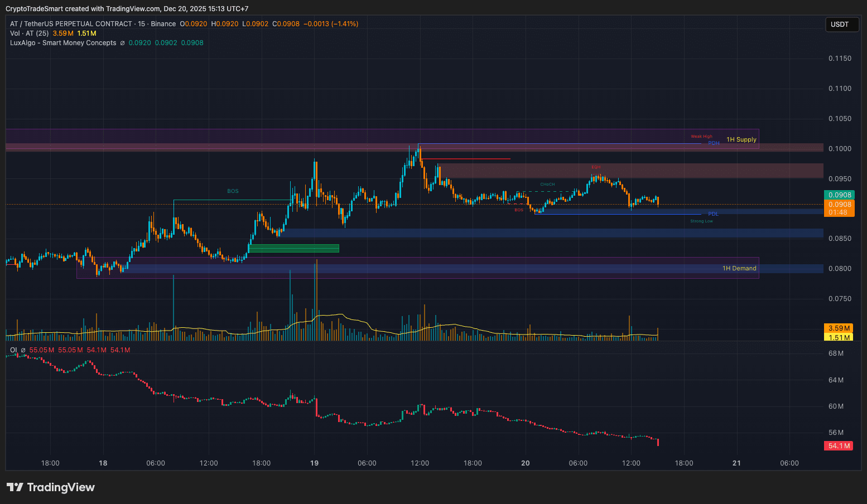Click the PDL level label
867x504 pixels.
[x=713, y=214]
